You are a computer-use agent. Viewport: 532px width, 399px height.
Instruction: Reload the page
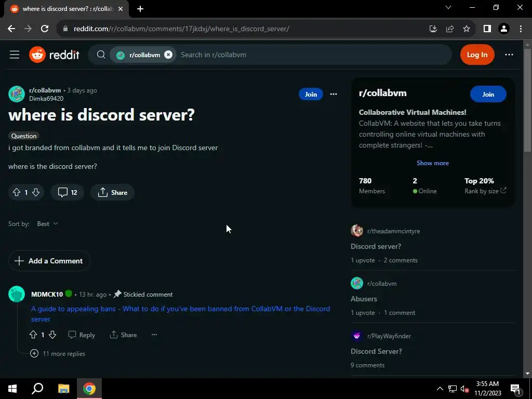pyautogui.click(x=45, y=29)
